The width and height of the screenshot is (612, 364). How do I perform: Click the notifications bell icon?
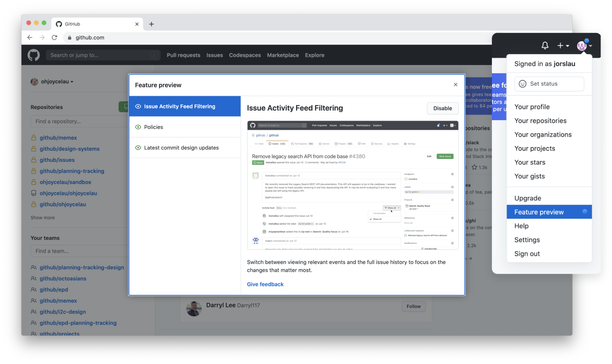545,45
